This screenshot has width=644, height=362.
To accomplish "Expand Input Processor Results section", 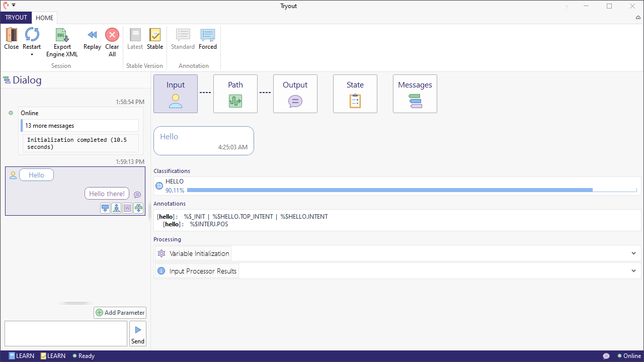I will (x=633, y=271).
